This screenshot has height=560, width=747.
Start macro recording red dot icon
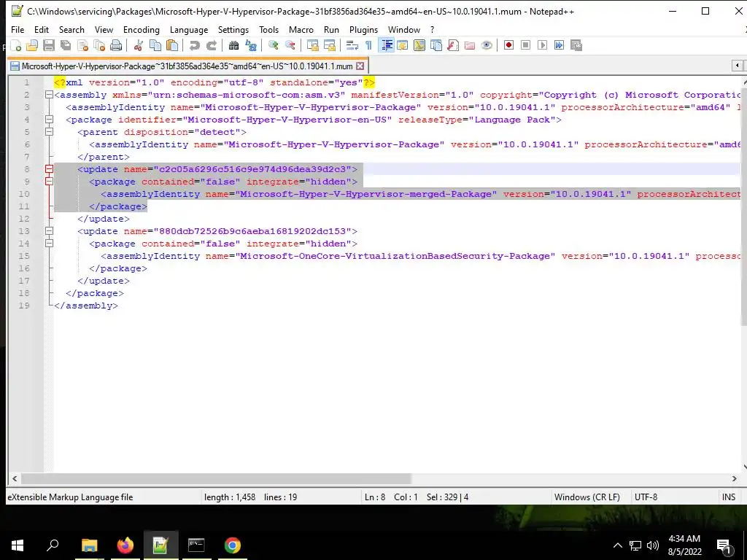[x=508, y=45]
